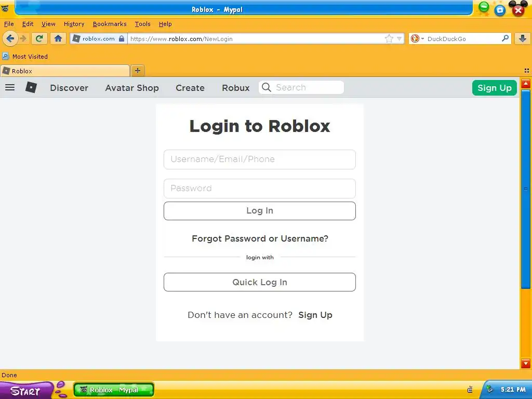Click the green Sign Up button
The height and width of the screenshot is (399, 532).
[495, 88]
